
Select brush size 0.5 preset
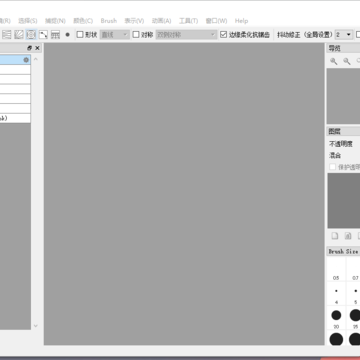coord(336,270)
